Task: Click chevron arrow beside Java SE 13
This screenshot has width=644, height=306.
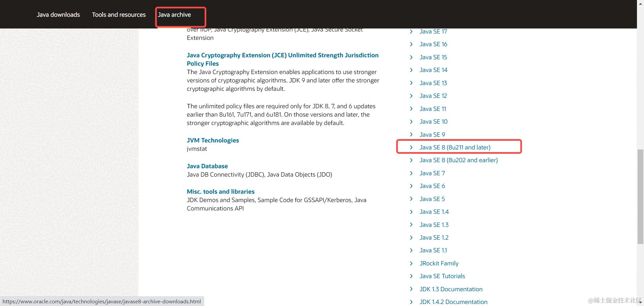Action: click(411, 83)
